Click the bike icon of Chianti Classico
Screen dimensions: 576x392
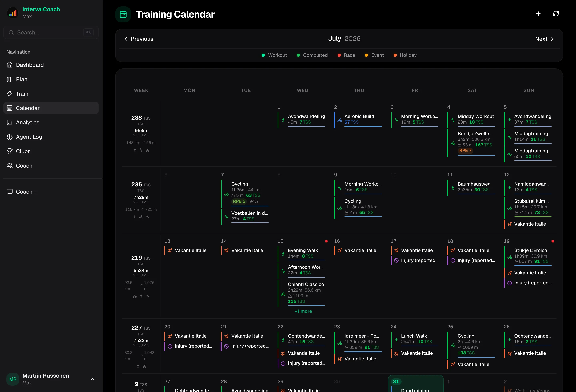(x=283, y=294)
